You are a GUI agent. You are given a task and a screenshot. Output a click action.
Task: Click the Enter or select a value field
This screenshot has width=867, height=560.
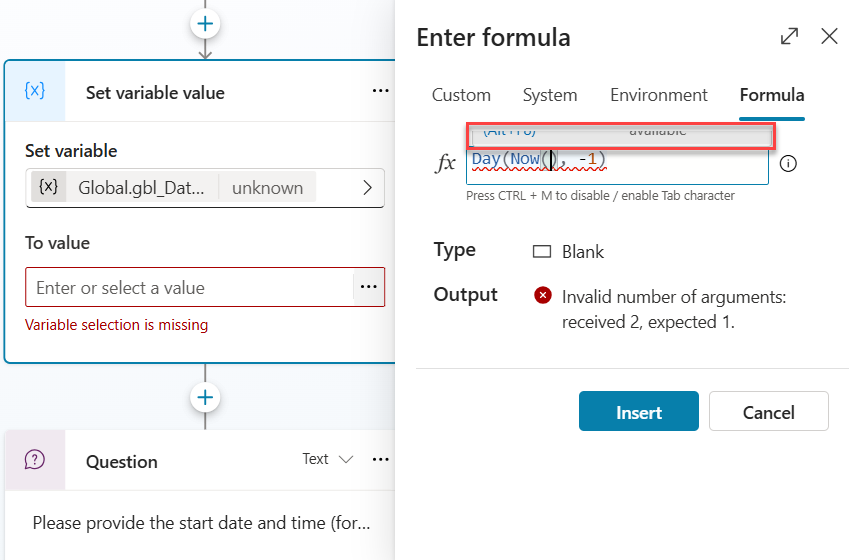pyautogui.click(x=190, y=288)
